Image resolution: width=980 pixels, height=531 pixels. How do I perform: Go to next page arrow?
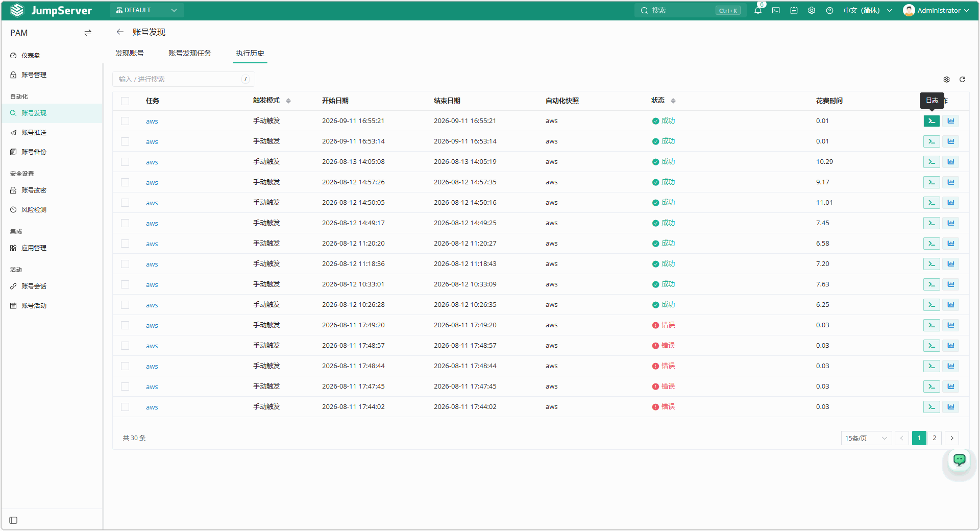tap(952, 438)
